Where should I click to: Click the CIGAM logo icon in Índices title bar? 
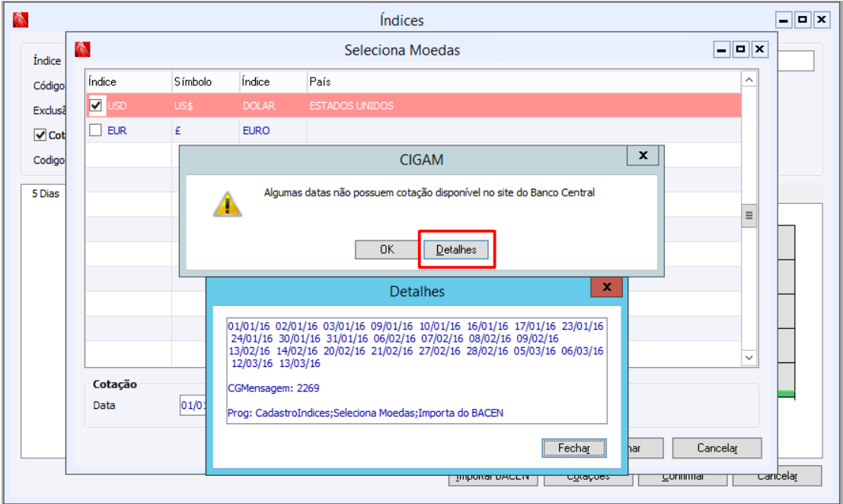coord(21,20)
